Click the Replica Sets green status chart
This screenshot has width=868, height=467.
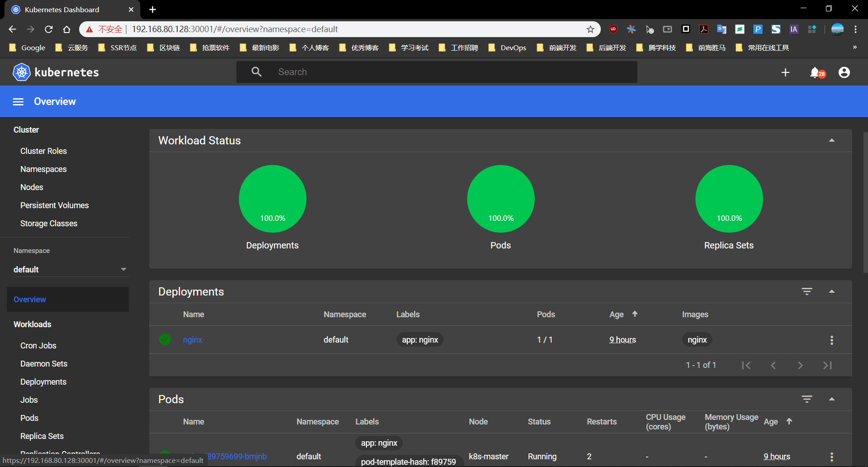729,199
